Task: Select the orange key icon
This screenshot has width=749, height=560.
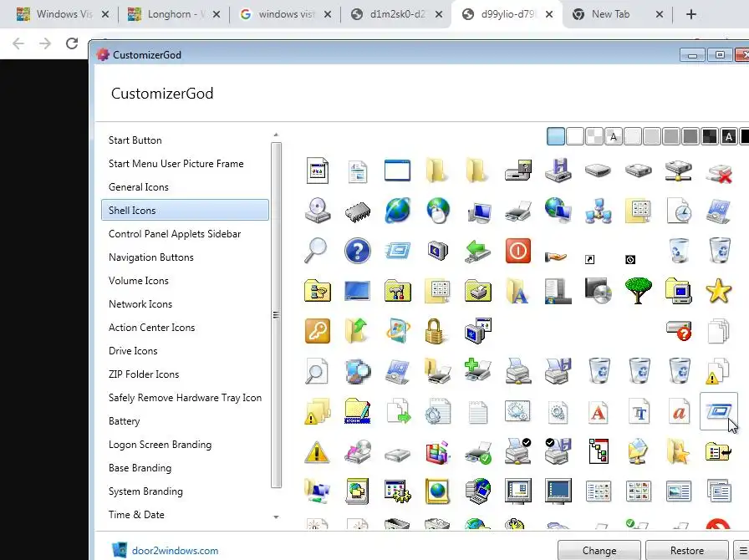Action: (x=317, y=331)
